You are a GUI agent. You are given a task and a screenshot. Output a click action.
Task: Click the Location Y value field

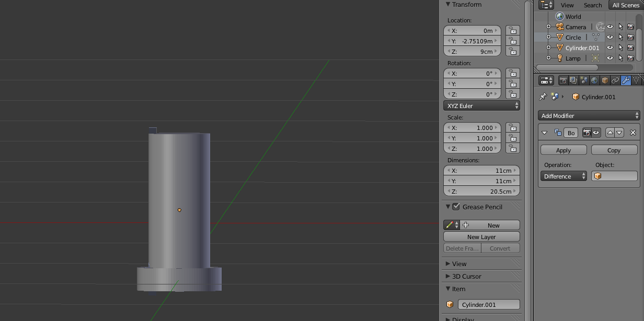(472, 41)
